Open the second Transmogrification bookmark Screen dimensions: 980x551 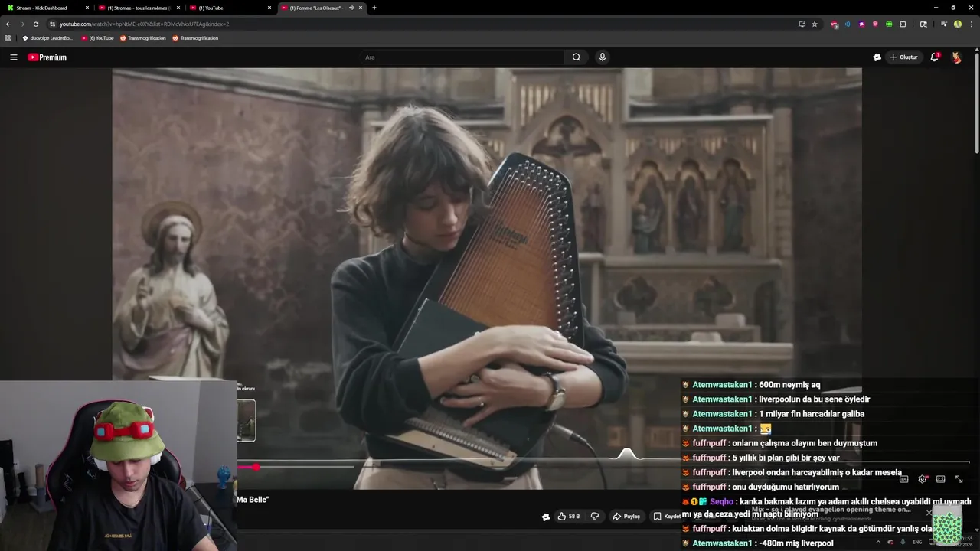coord(195,37)
